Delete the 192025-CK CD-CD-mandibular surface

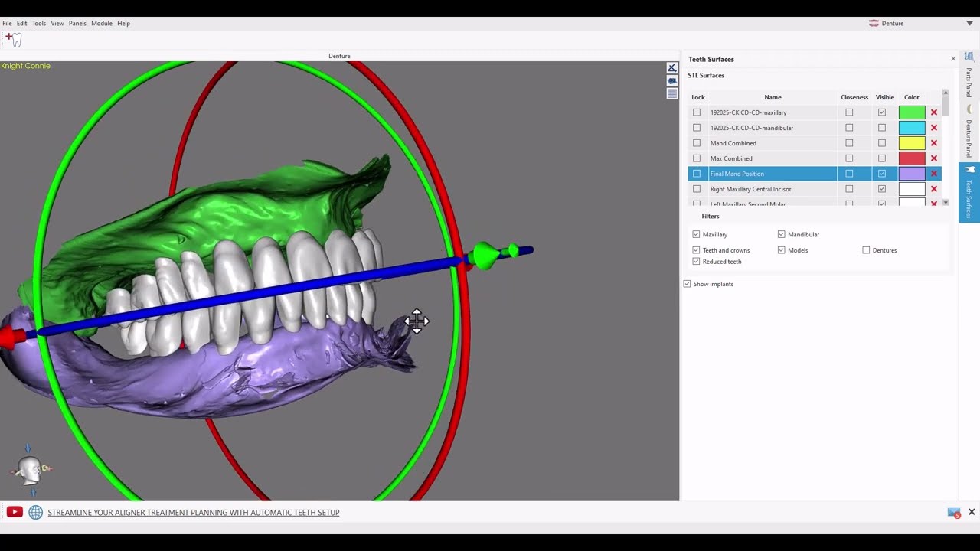(933, 128)
